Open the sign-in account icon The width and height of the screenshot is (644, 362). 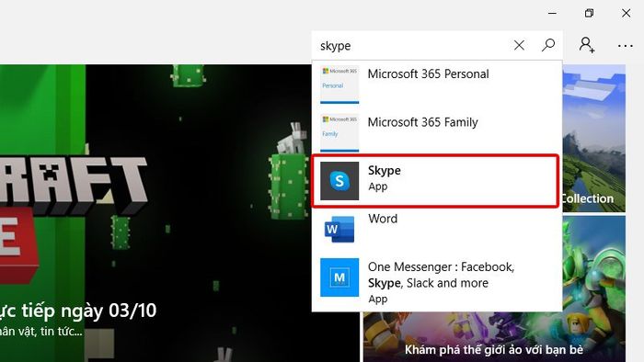click(587, 45)
